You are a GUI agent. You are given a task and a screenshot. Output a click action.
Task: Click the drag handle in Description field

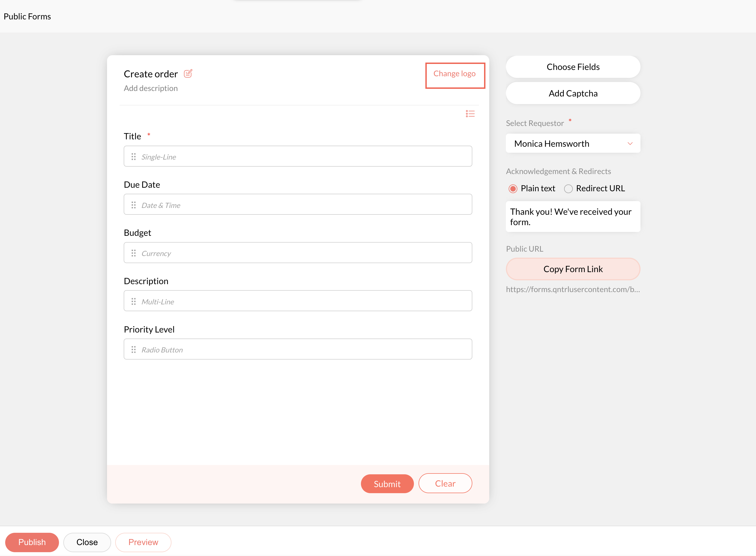134,301
